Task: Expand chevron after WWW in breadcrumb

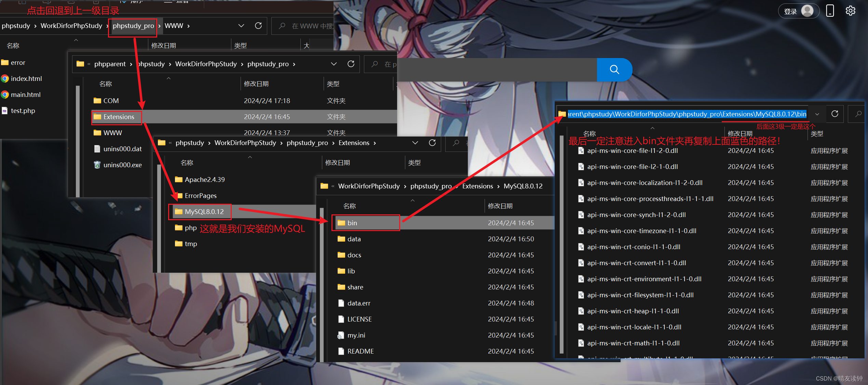Action: [188, 26]
